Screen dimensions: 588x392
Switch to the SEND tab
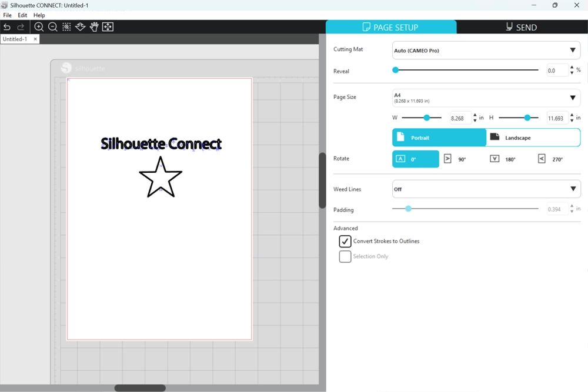522,27
